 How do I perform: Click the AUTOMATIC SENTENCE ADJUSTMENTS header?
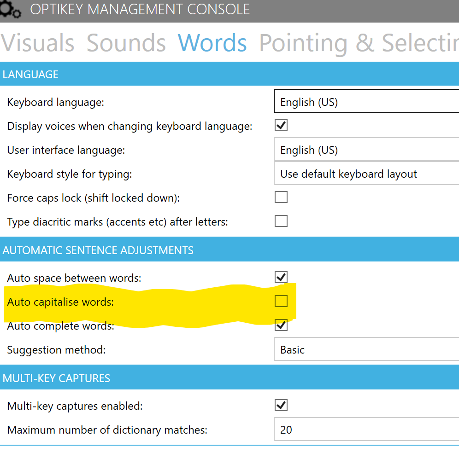pyautogui.click(x=229, y=249)
